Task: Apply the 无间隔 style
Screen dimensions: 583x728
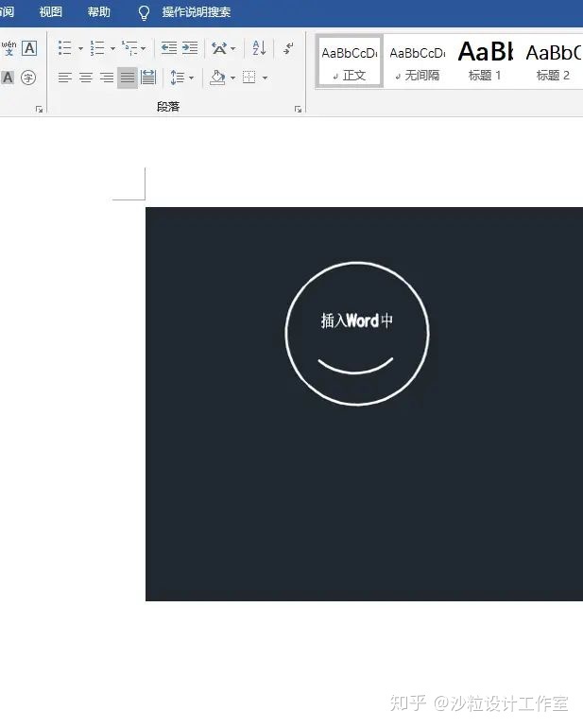Action: coord(418,61)
